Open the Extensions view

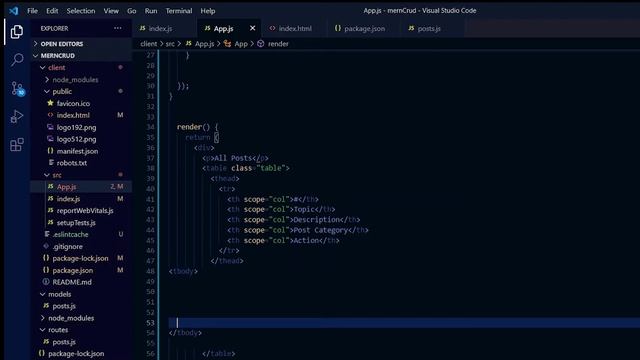click(x=17, y=144)
